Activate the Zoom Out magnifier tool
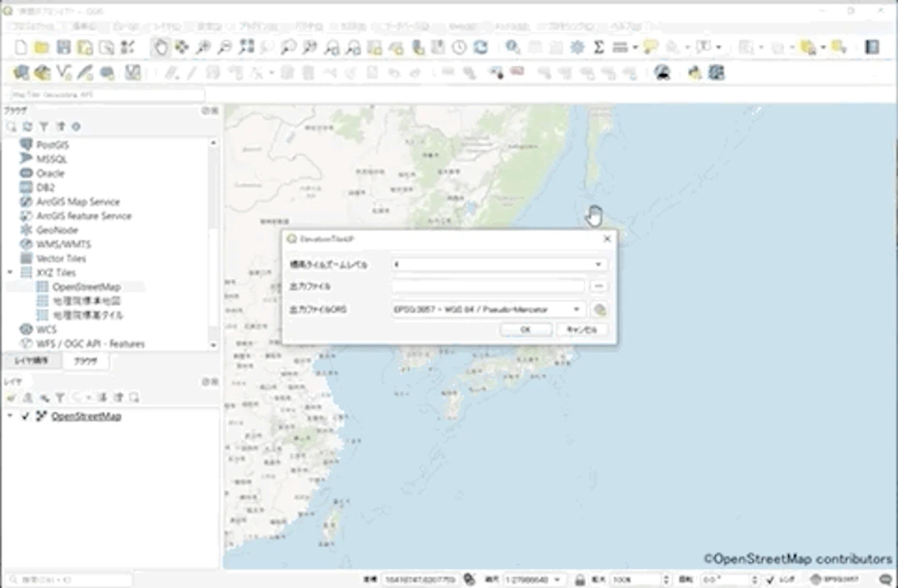This screenshot has height=588, width=898. click(224, 47)
